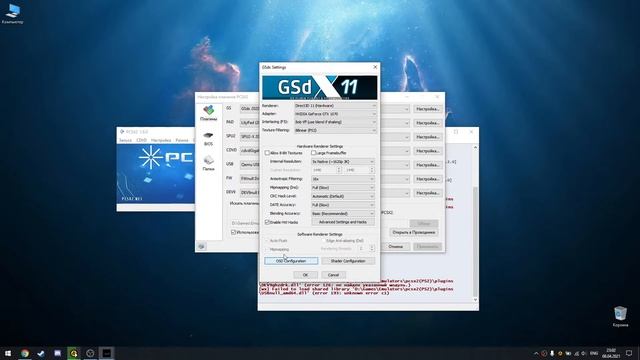Open the Anisotropic Filtering dropdown
Screen dimensions: 640x360
point(342,179)
